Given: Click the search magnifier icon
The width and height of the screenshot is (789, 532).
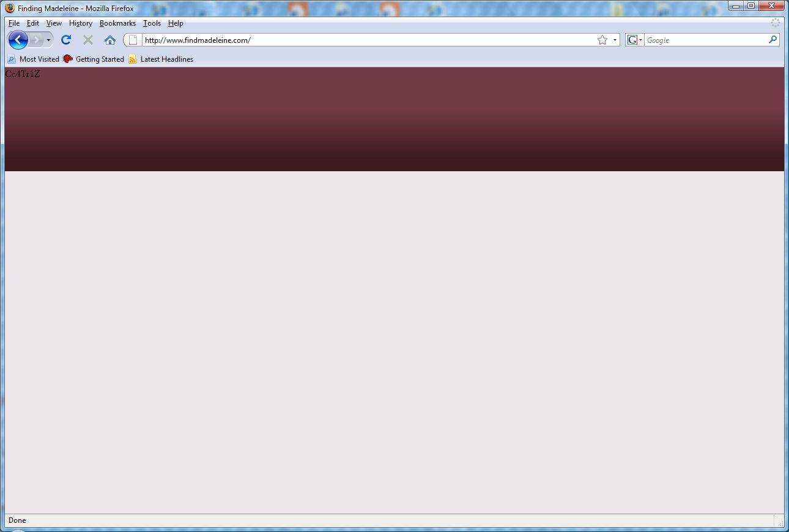Looking at the screenshot, I should click(773, 40).
